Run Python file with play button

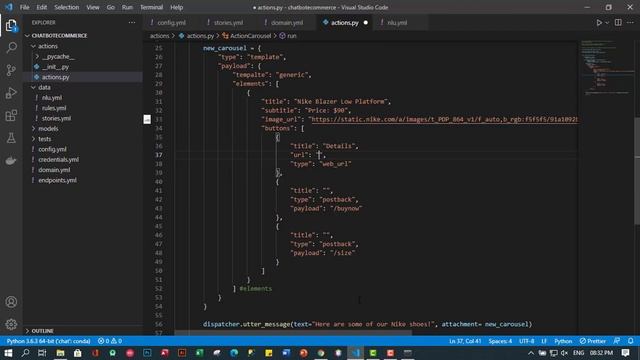coord(599,23)
